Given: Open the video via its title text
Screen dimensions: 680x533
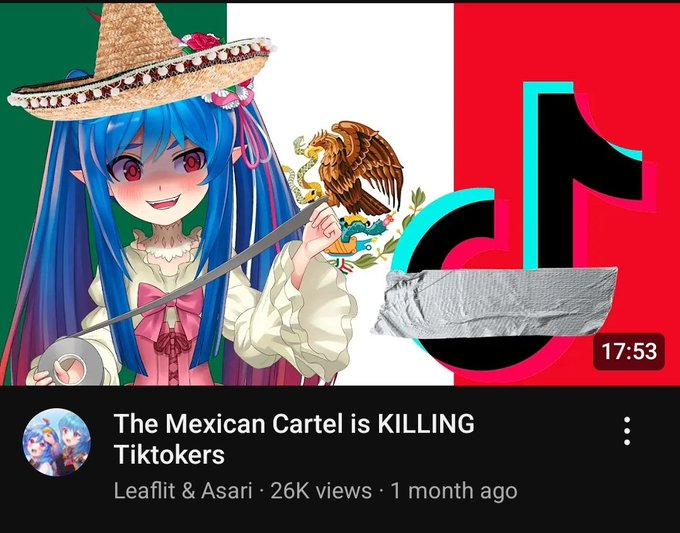Looking at the screenshot, I should coord(294,439).
